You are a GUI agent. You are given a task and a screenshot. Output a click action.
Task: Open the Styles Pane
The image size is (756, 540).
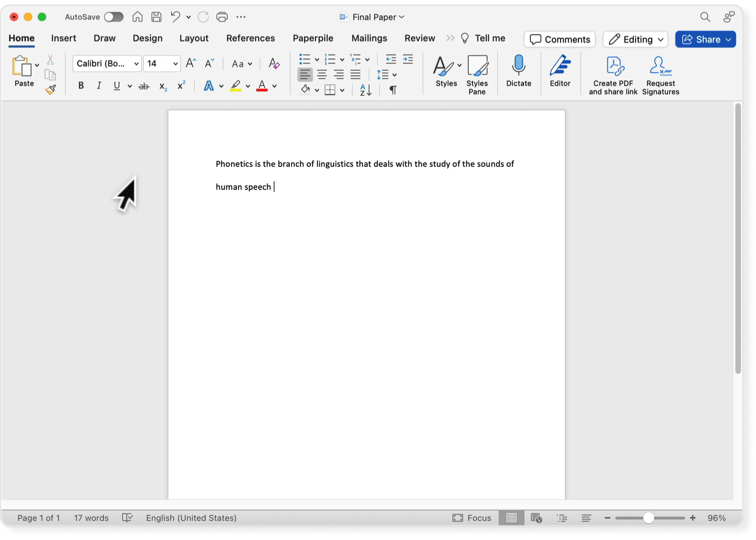[477, 75]
